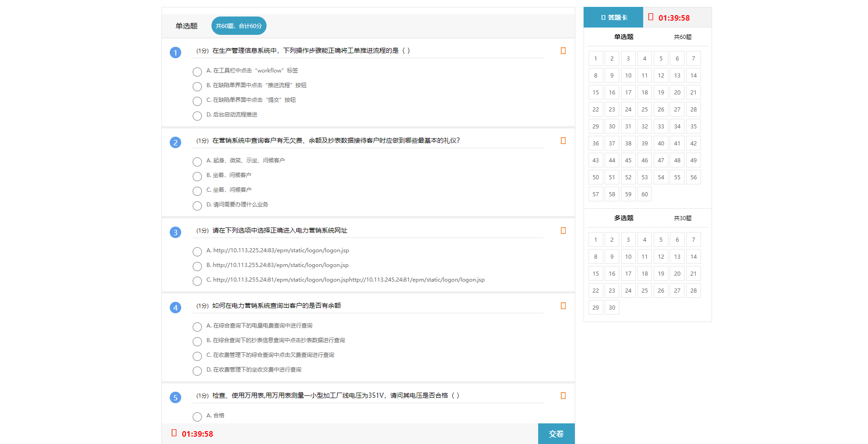
Task: Go to multiple-choice question 1 under 多选题
Action: (x=595, y=239)
